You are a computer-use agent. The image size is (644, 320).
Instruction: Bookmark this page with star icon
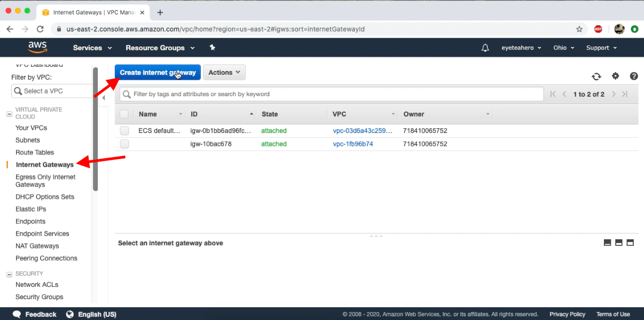tap(579, 29)
